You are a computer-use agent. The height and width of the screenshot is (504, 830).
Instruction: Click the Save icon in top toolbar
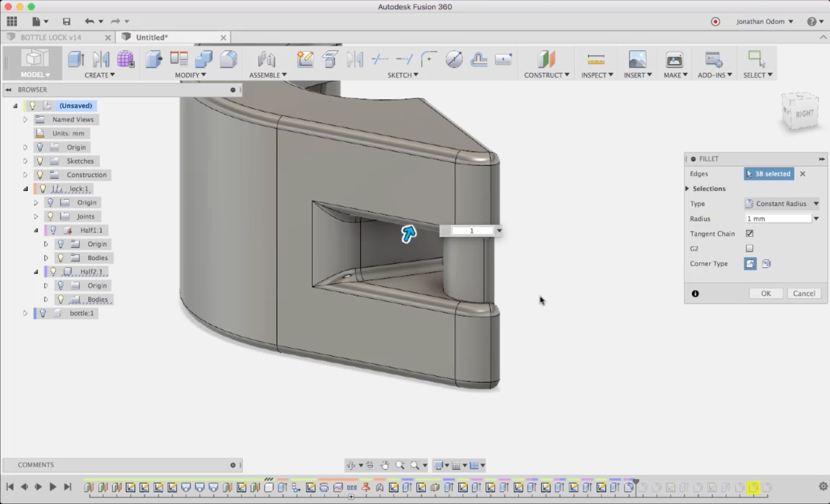point(66,22)
